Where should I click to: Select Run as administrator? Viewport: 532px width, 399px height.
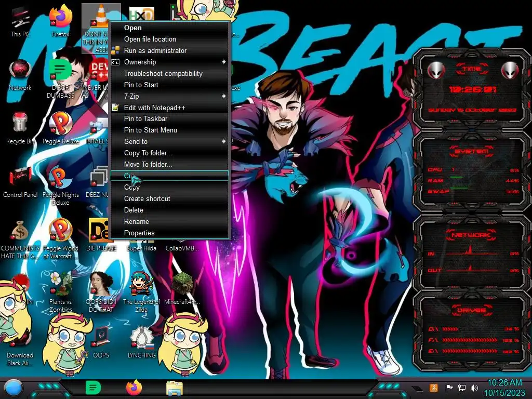click(170, 50)
